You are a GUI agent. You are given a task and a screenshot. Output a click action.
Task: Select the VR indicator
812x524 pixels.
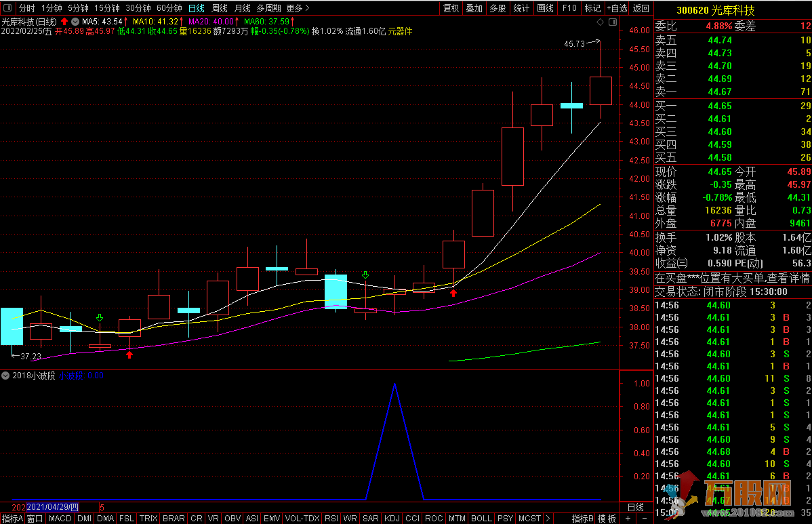tap(214, 519)
